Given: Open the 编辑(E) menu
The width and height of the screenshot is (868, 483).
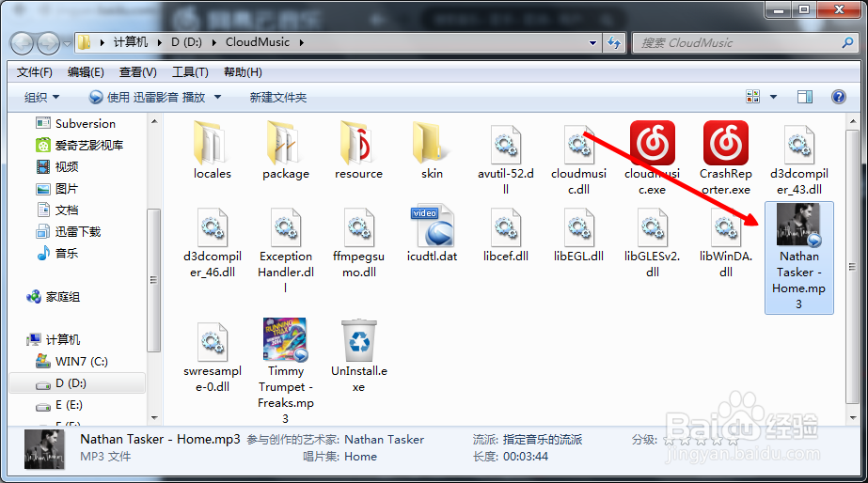Looking at the screenshot, I should click(x=86, y=72).
